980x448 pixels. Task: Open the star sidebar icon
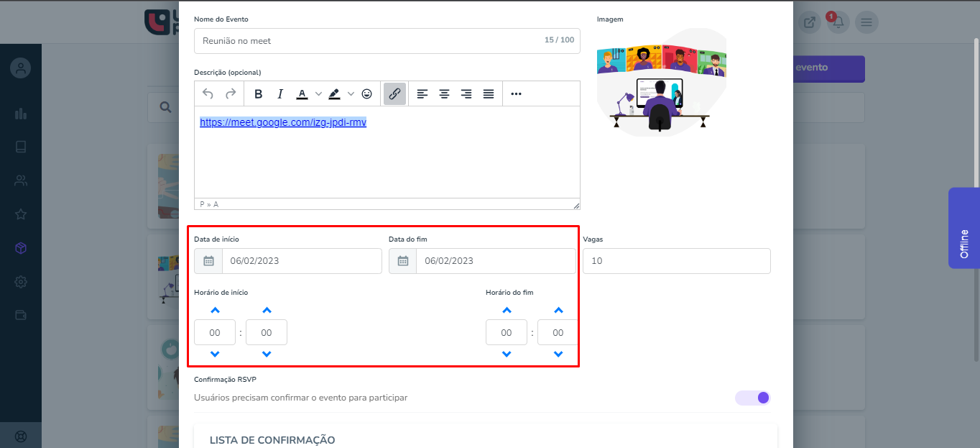[21, 214]
